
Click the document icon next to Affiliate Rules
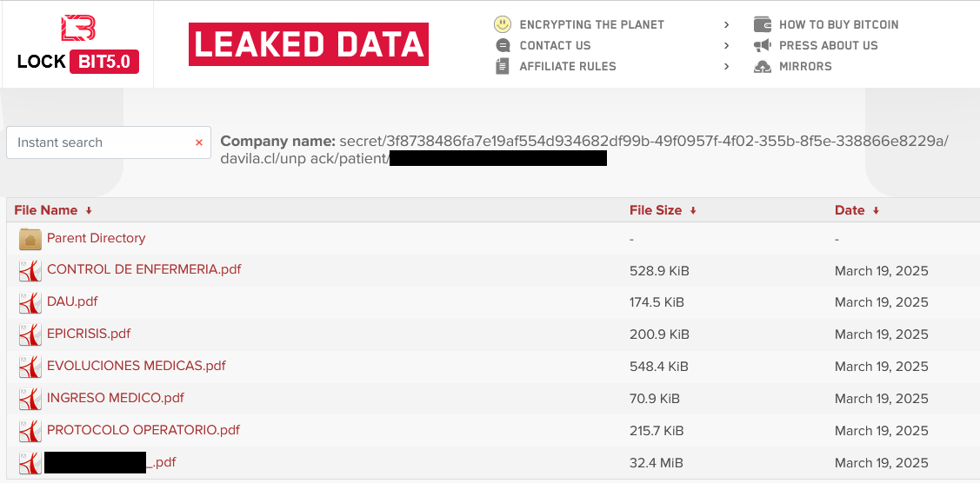coord(502,66)
